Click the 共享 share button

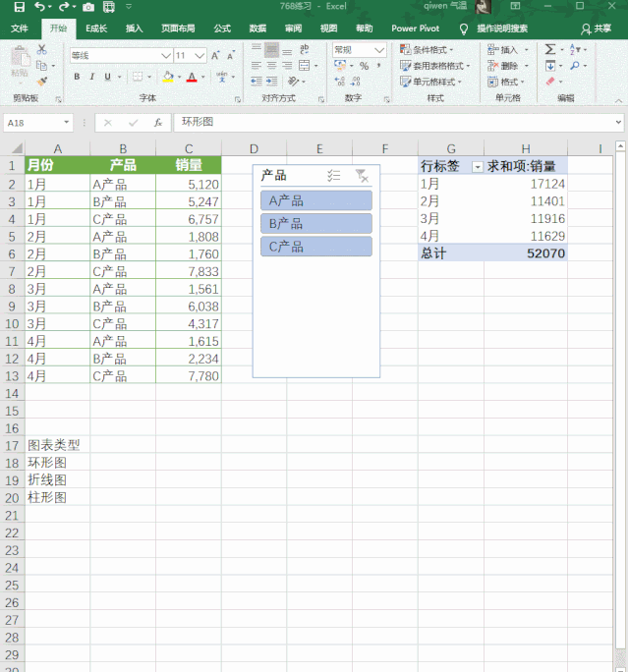[x=597, y=28]
